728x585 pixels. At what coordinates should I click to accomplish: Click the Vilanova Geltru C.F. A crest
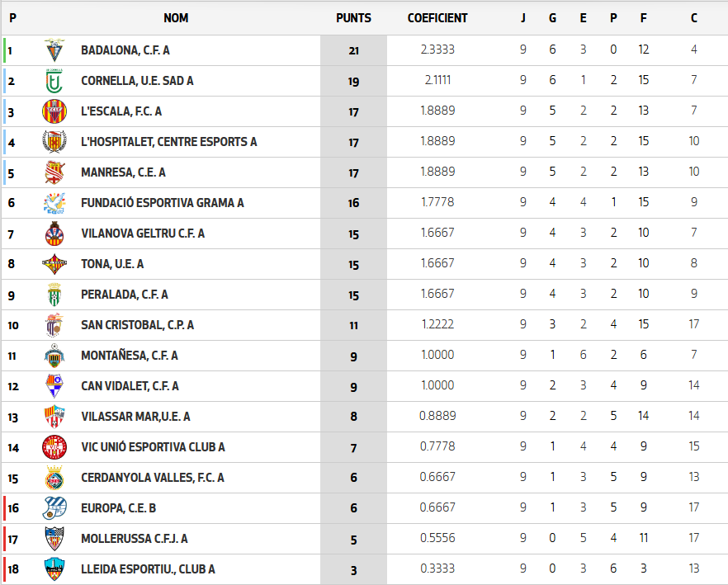pos(54,234)
